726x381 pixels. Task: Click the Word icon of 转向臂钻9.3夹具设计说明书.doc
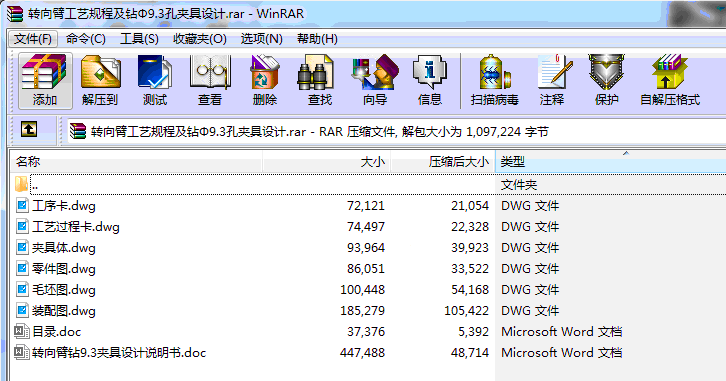point(22,352)
